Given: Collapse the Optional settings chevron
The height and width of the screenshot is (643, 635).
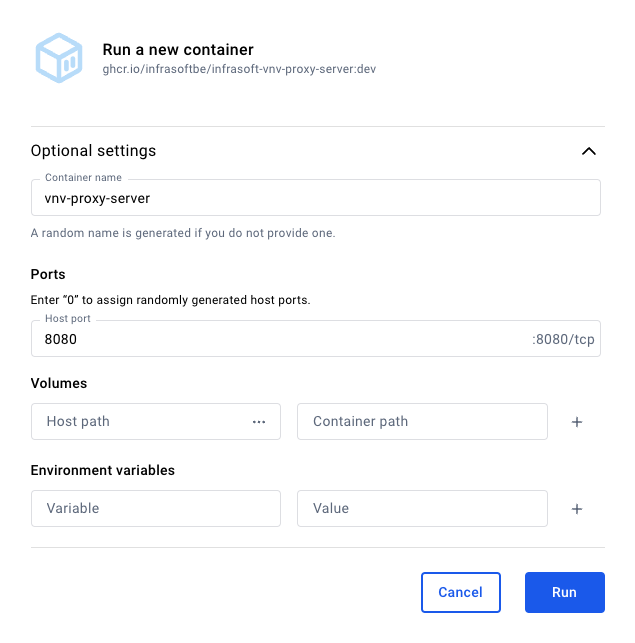Looking at the screenshot, I should pos(589,152).
